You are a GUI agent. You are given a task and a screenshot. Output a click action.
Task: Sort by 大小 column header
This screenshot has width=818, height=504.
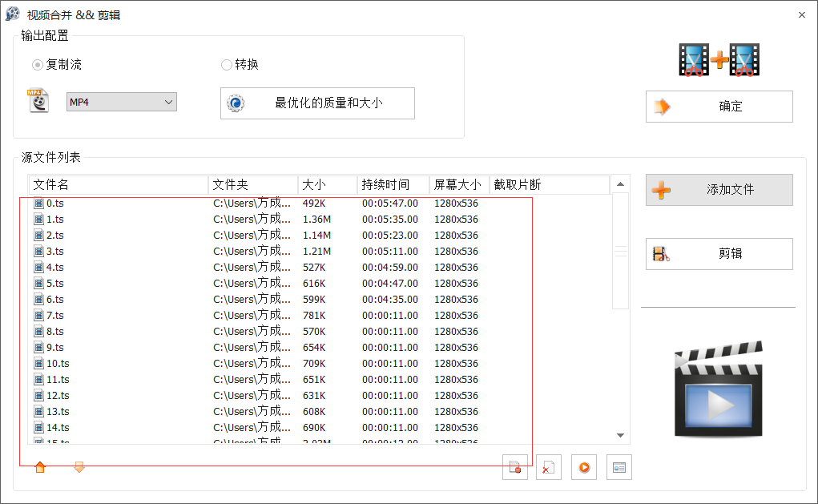pos(328,185)
